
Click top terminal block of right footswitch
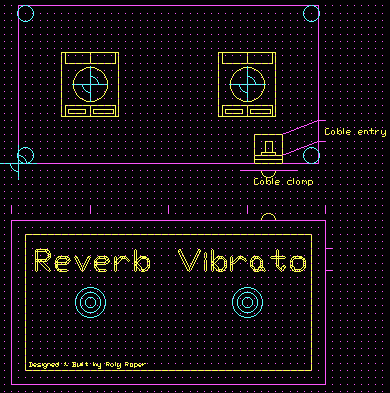coord(247,58)
